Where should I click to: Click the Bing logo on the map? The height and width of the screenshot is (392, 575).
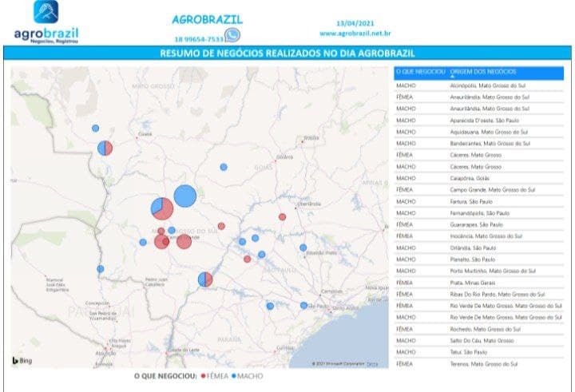[22, 360]
